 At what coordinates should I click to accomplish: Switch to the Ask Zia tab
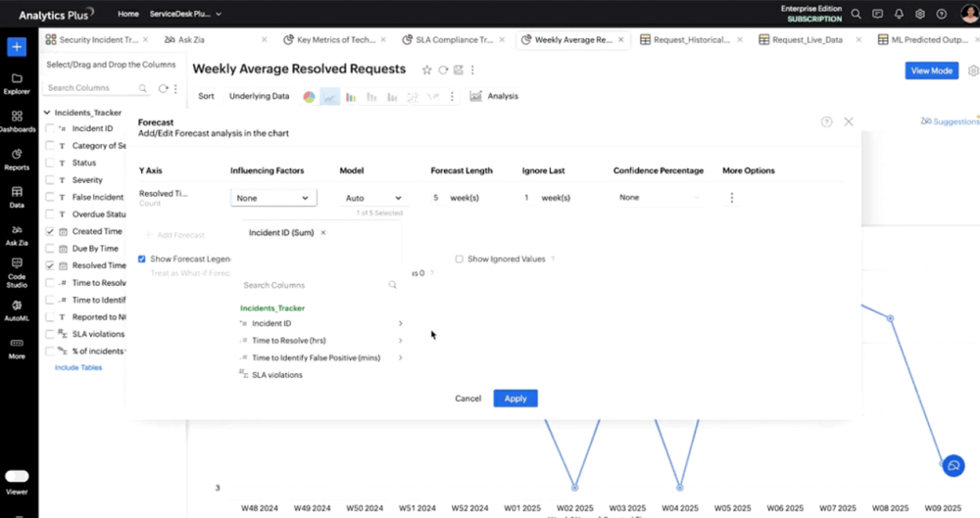coord(191,39)
